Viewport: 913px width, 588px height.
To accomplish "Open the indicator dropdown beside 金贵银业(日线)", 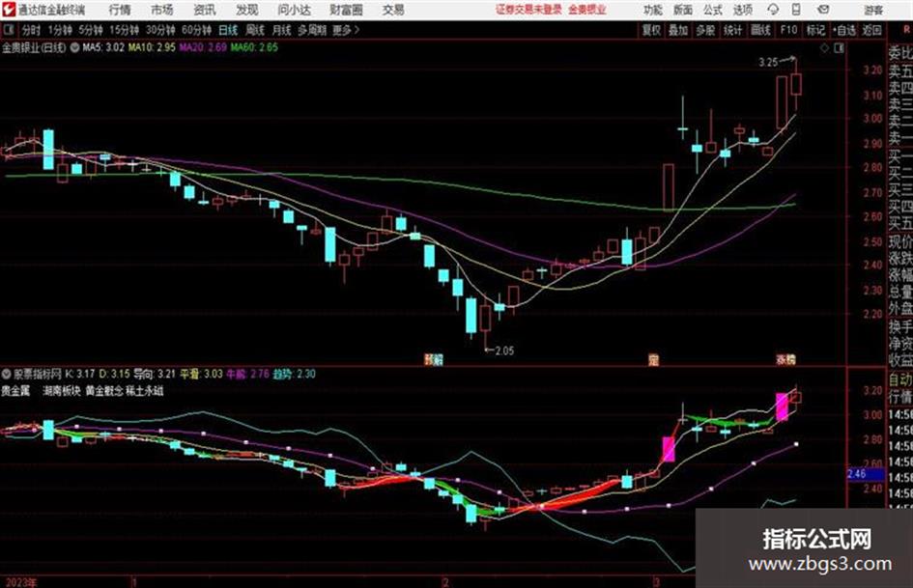I will [74, 47].
